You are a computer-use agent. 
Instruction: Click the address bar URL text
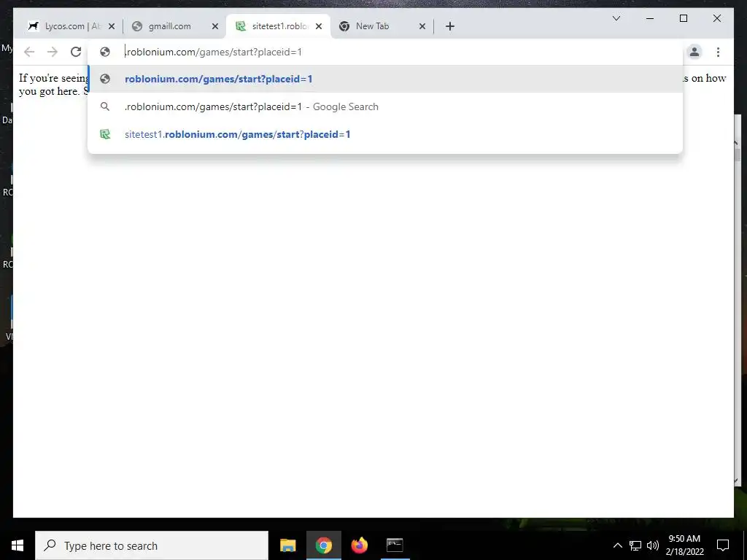point(214,52)
